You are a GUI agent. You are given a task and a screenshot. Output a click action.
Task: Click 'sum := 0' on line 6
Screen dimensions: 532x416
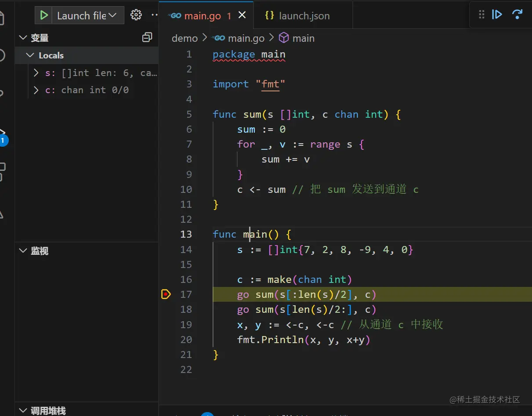coord(261,130)
